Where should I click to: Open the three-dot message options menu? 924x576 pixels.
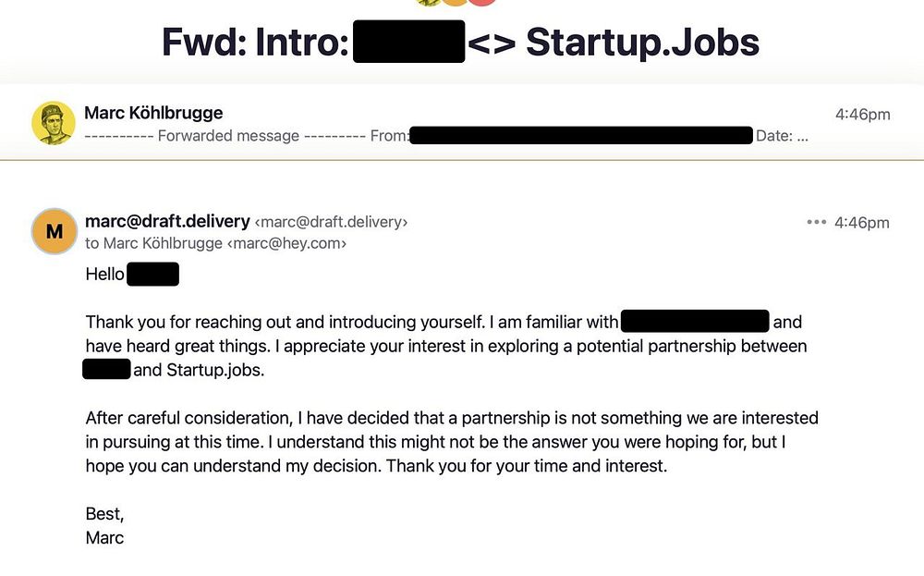pos(816,223)
